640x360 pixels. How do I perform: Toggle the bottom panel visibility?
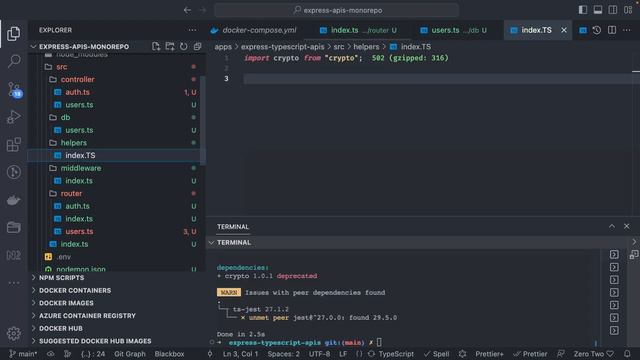click(598, 10)
